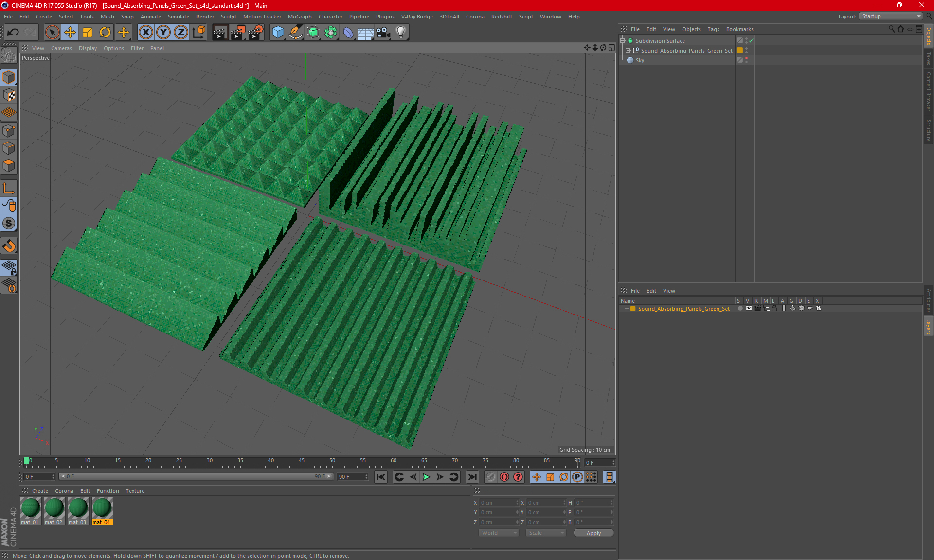
Task: Collapse the Subdivision Surface tree item
Action: (x=623, y=41)
